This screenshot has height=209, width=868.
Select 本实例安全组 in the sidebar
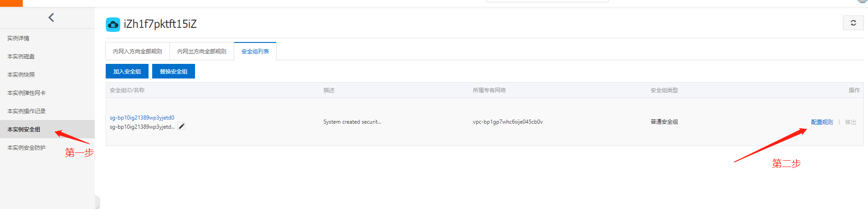coord(47,129)
